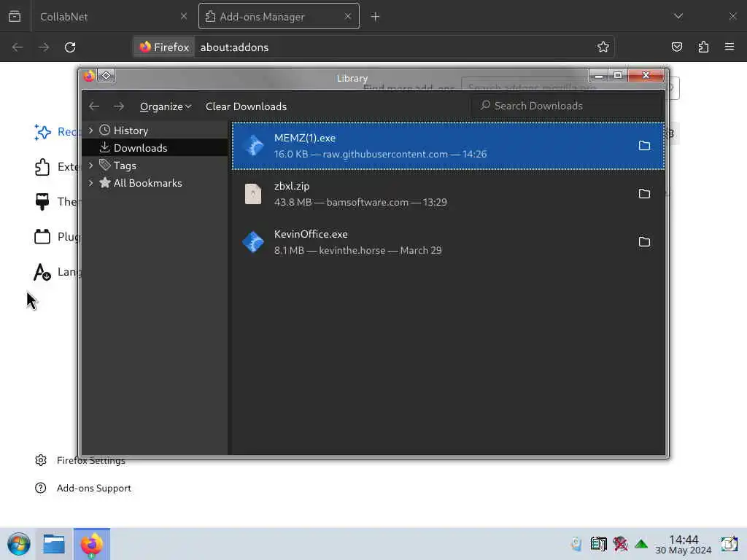Expand the All Bookmarks tree node
The height and width of the screenshot is (560, 747).
click(x=91, y=183)
